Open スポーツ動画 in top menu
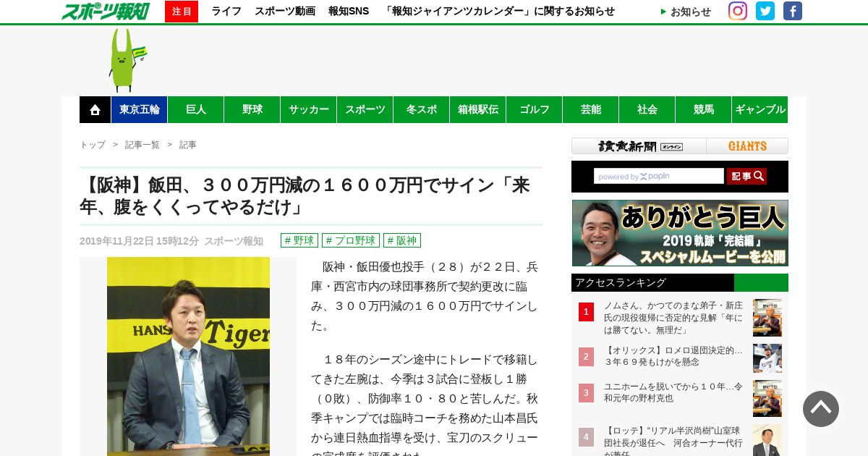The height and width of the screenshot is (456, 868). click(x=285, y=11)
